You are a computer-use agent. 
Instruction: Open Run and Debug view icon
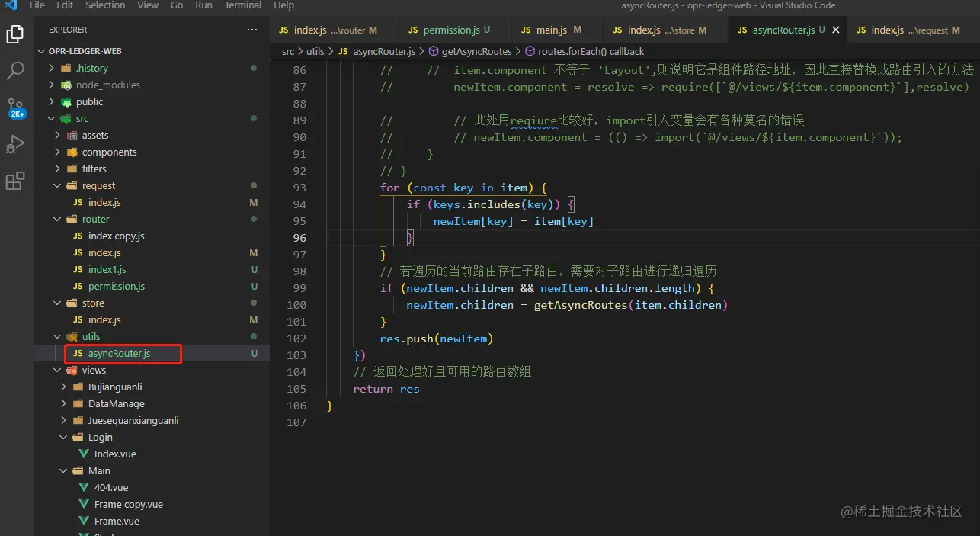coord(15,144)
